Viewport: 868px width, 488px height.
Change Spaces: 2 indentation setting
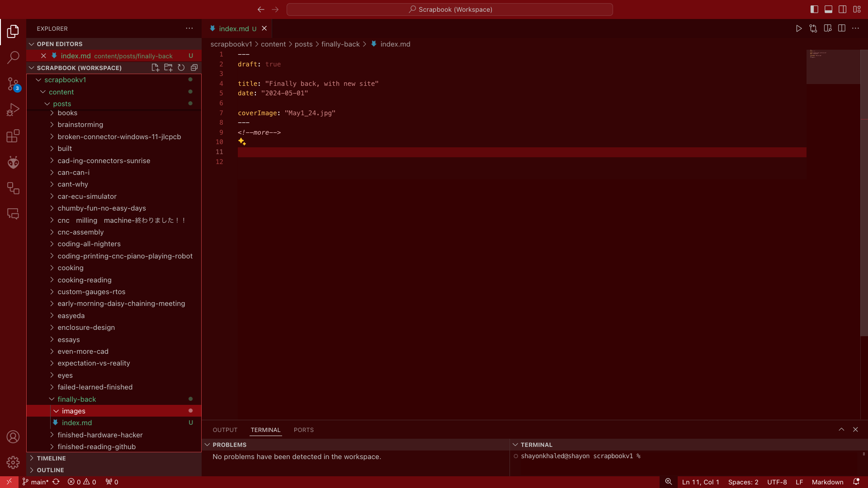click(743, 482)
